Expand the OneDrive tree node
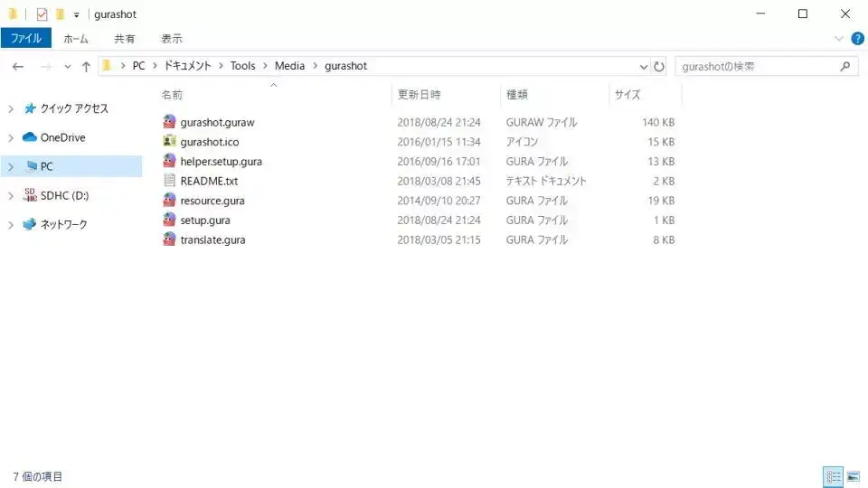Image resolution: width=868 pixels, height=488 pixels. [x=11, y=137]
